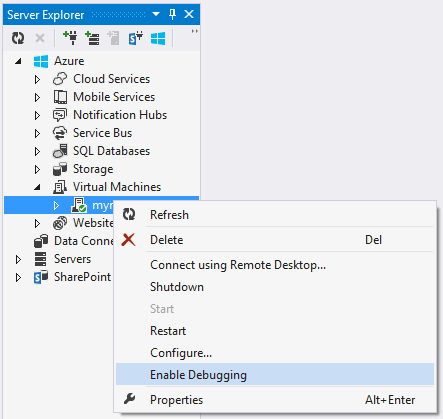The width and height of the screenshot is (443, 419).
Task: Select SQL Databases in the tree
Action: click(111, 151)
